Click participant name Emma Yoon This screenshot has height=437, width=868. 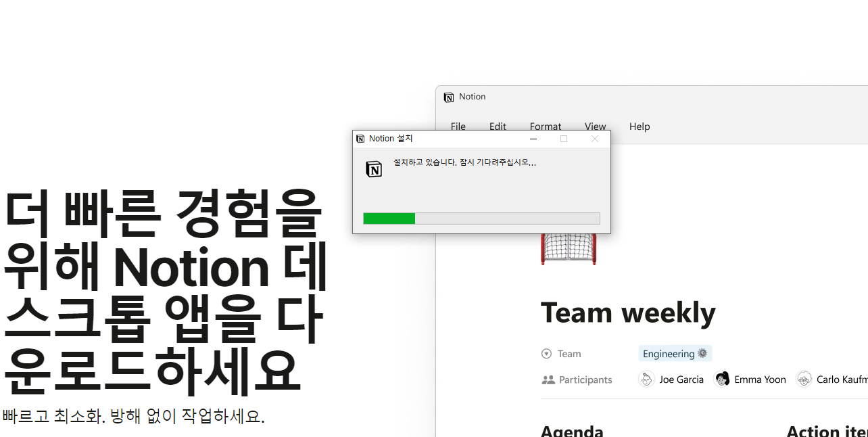pyautogui.click(x=760, y=380)
